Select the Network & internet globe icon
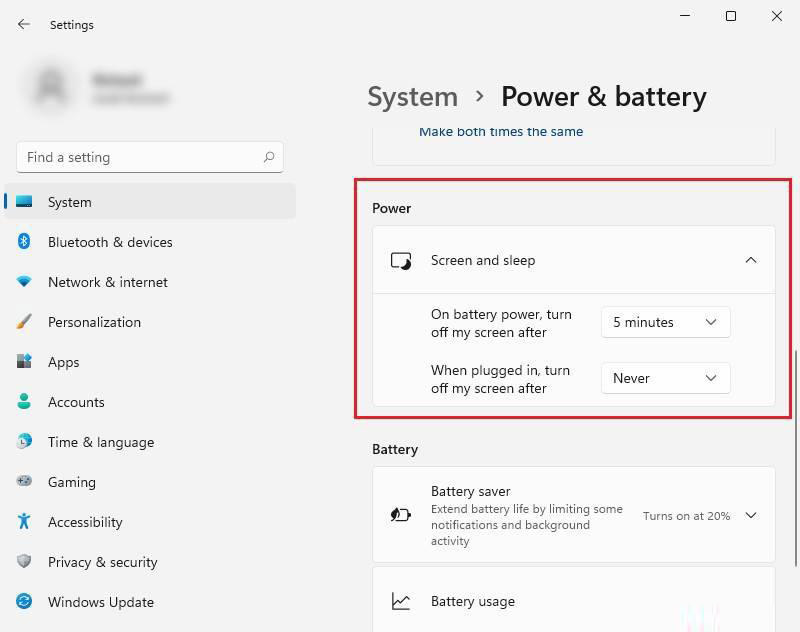This screenshot has width=800, height=632. [24, 282]
